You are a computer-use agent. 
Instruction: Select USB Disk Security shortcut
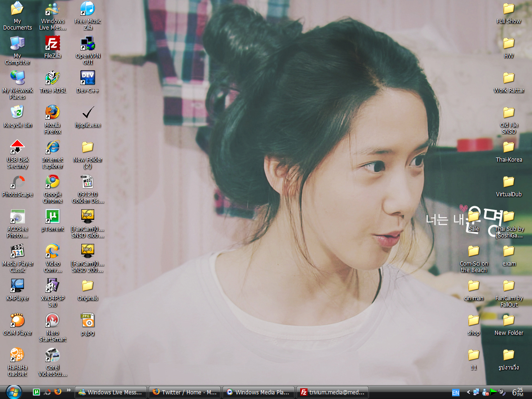click(x=17, y=154)
